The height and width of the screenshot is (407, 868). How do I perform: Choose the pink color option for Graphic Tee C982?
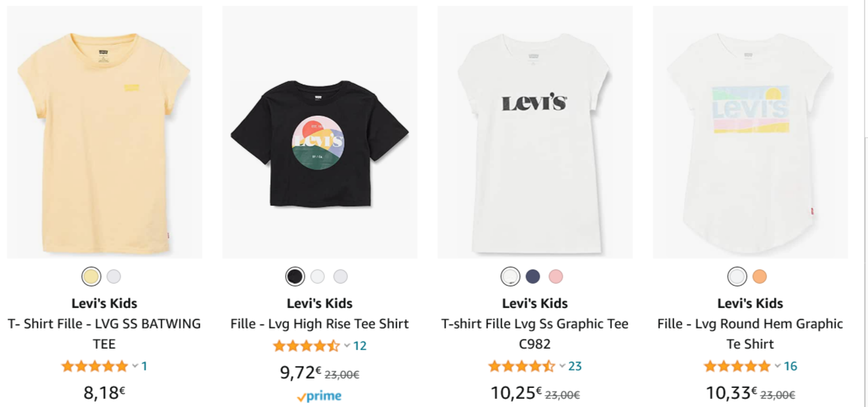click(x=557, y=276)
